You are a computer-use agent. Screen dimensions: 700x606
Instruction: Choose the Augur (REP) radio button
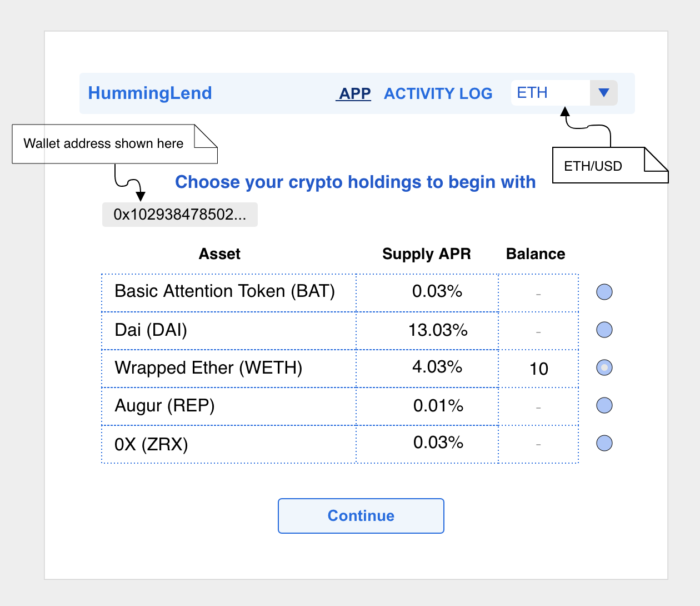[604, 405]
